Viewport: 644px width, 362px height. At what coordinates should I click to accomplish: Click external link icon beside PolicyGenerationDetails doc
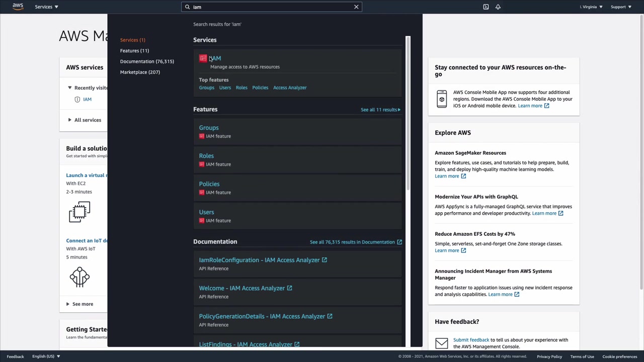coord(330,316)
